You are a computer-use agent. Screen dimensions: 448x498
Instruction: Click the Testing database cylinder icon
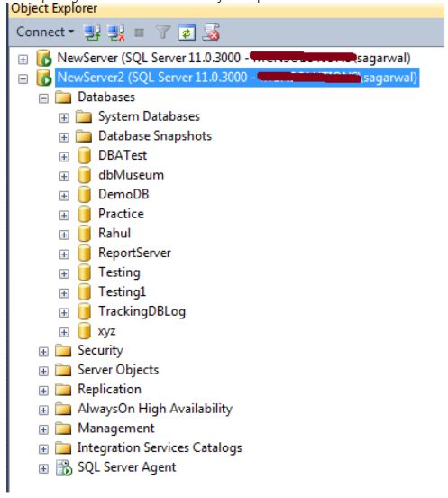84,272
